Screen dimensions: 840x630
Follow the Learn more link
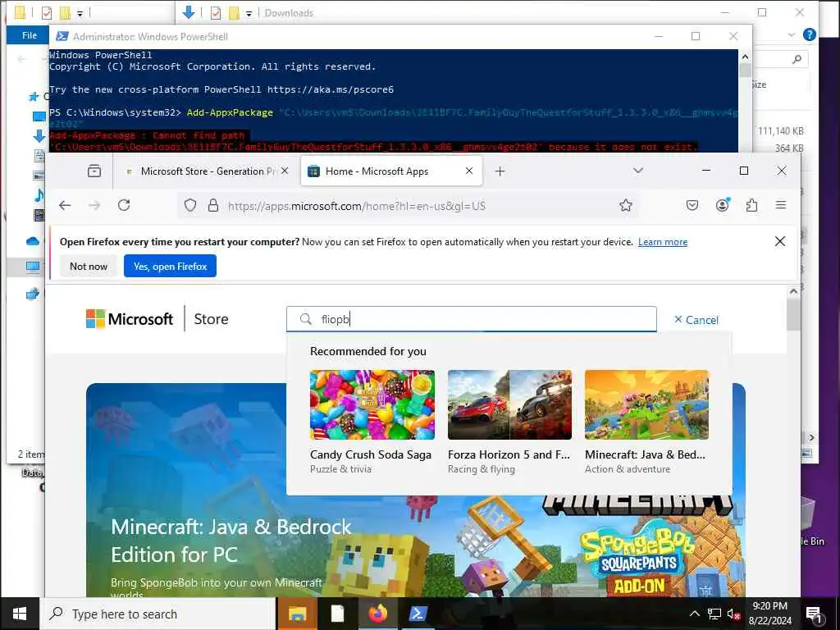(x=663, y=242)
